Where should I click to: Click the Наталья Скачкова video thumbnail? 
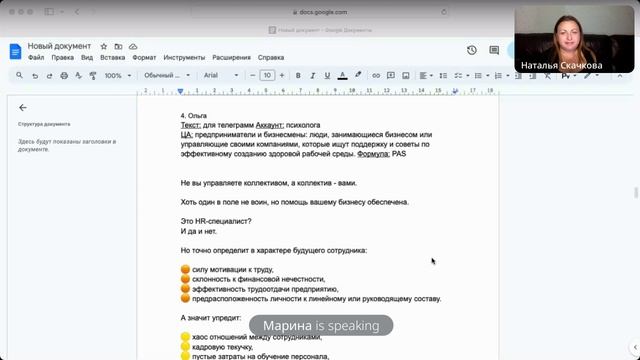(574, 39)
